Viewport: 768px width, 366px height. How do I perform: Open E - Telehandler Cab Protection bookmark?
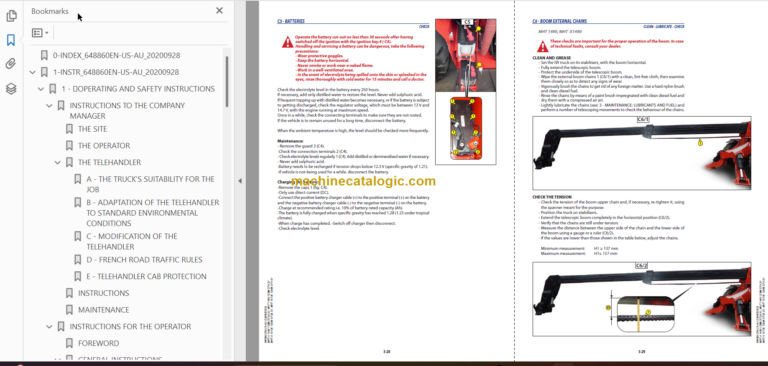pyautogui.click(x=146, y=276)
